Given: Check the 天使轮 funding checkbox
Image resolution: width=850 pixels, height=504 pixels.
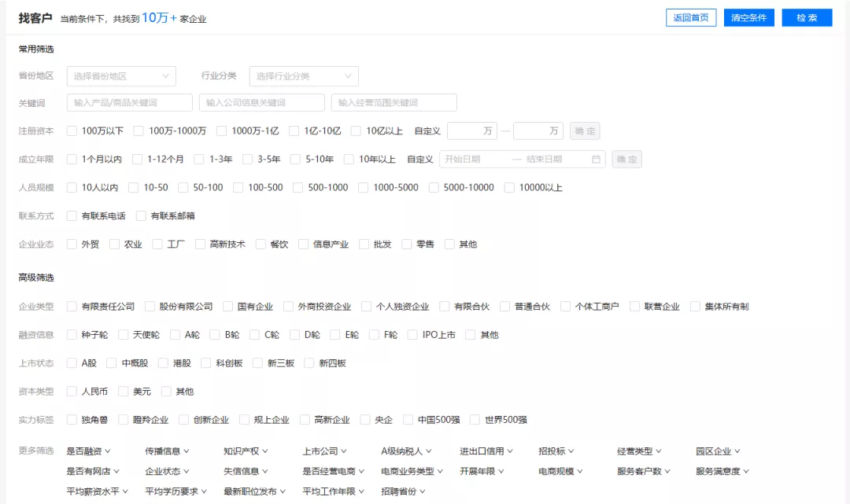Looking at the screenshot, I should click(x=123, y=334).
